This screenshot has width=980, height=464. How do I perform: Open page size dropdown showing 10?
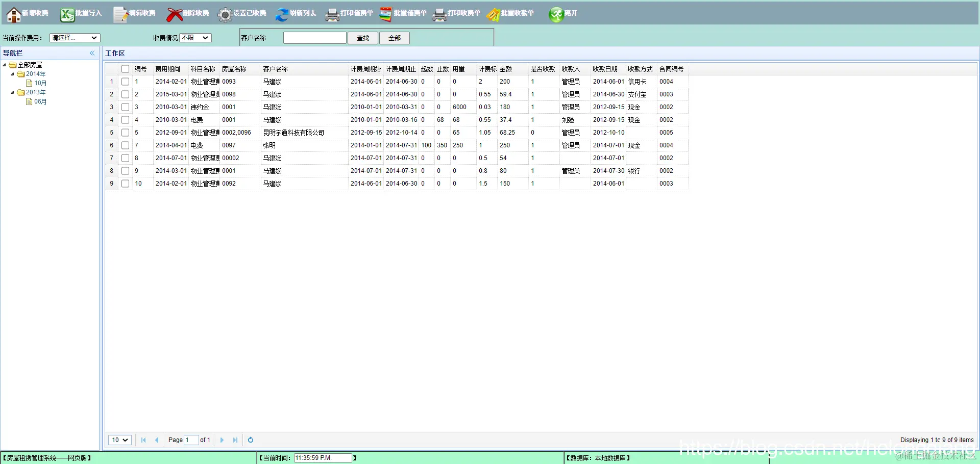point(120,440)
